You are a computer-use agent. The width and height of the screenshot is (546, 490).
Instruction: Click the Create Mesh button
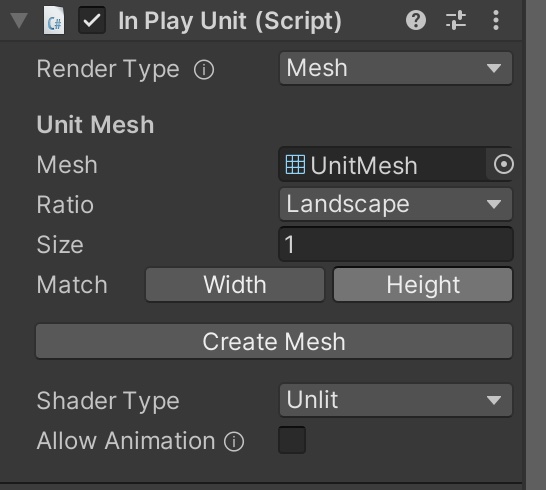[x=274, y=341]
